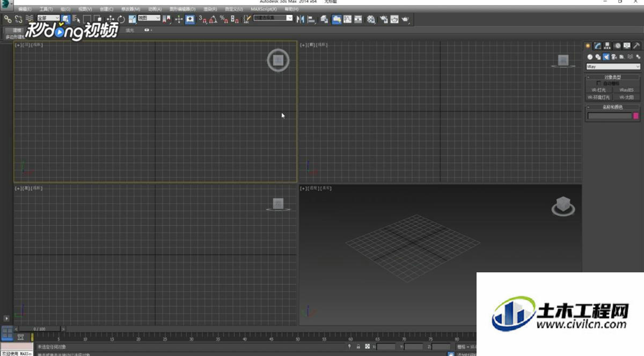Open Curve Editor icon
644x356 pixels.
tap(347, 19)
